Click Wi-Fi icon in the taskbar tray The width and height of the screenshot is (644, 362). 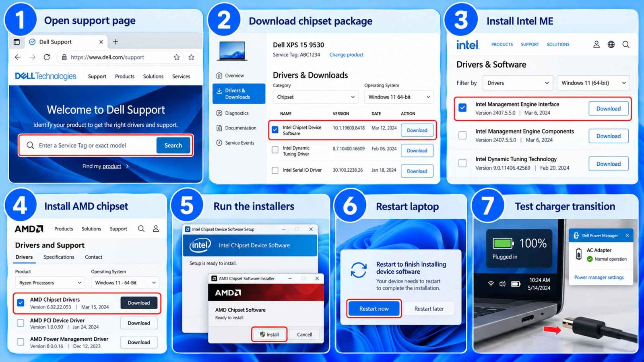(491, 284)
